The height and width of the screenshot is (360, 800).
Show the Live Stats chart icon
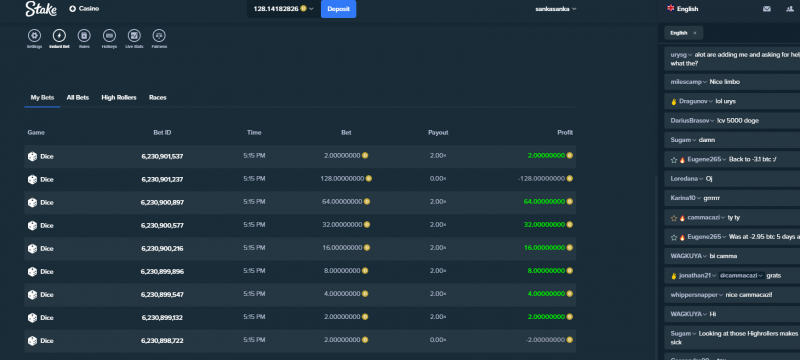coord(134,36)
